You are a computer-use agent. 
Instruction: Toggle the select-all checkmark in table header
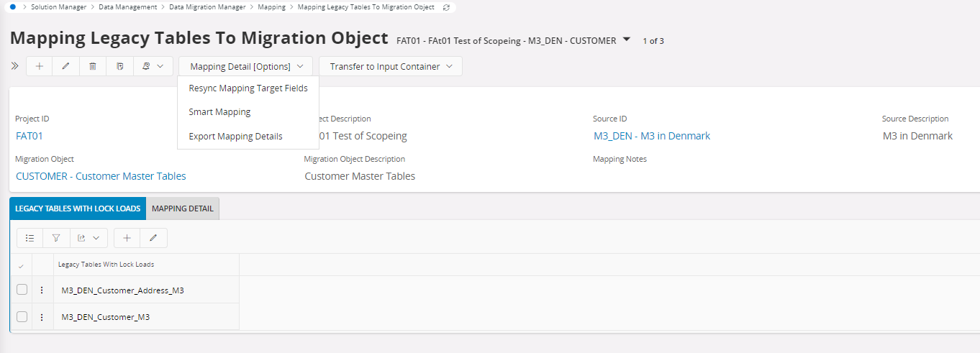[x=21, y=265]
